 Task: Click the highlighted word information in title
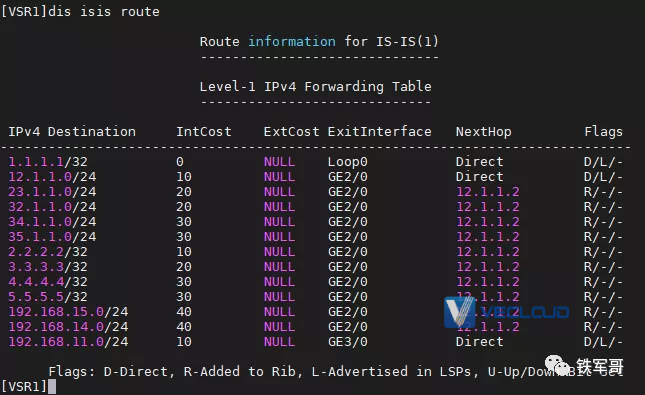292,42
